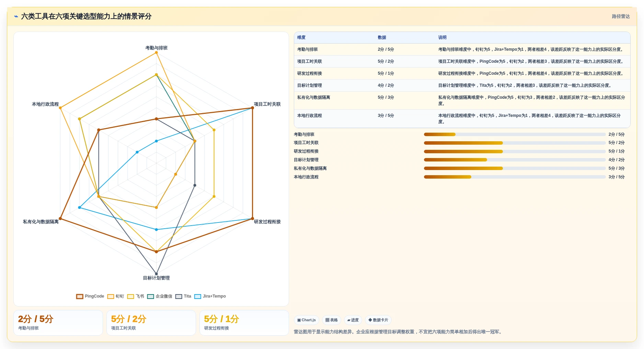
Task: Select the Chart.js tag chip
Action: tap(307, 320)
